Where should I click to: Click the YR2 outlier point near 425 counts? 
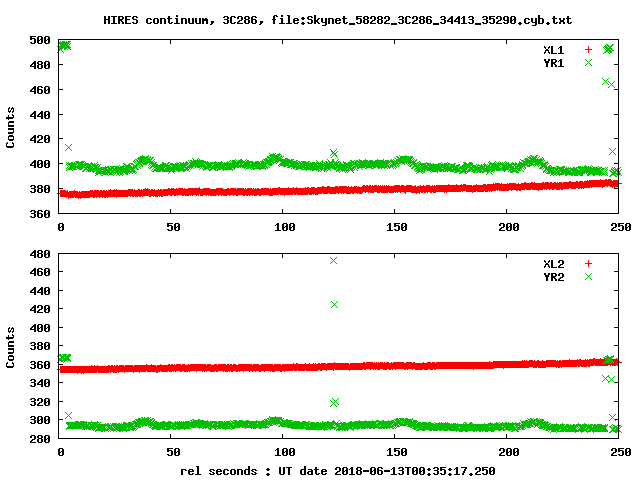(334, 304)
